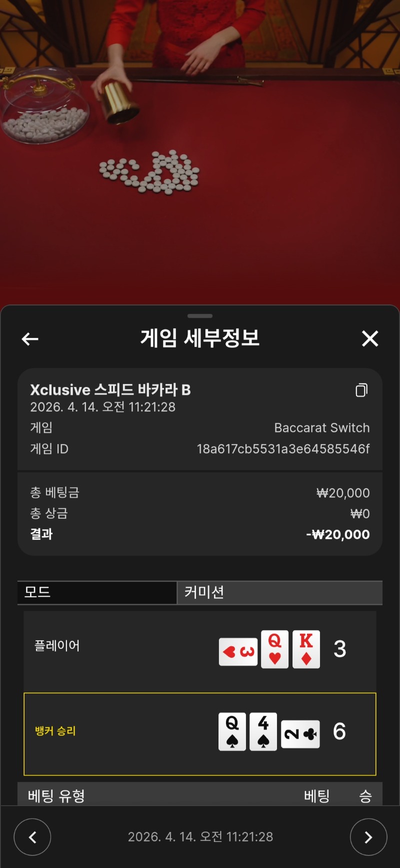Click the Baccarat Switch game name
The height and width of the screenshot is (868, 400).
pyautogui.click(x=322, y=428)
